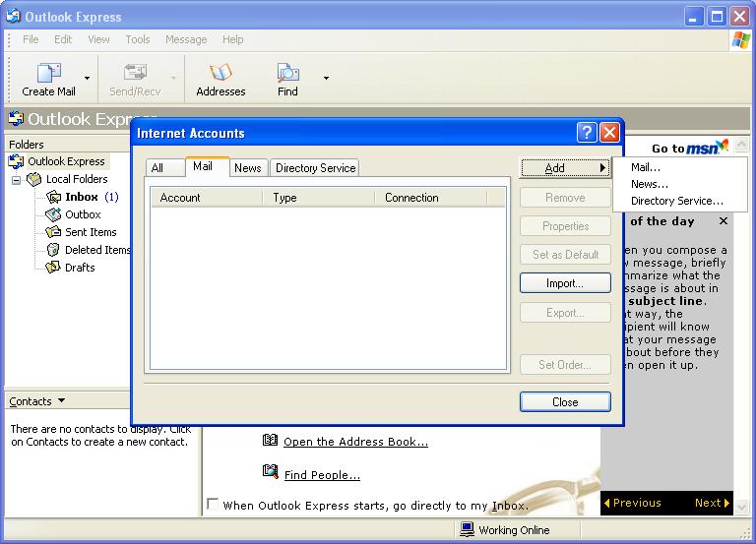Screen dimensions: 756x544
Task: Click the Drafts folder icon
Action: [53, 268]
